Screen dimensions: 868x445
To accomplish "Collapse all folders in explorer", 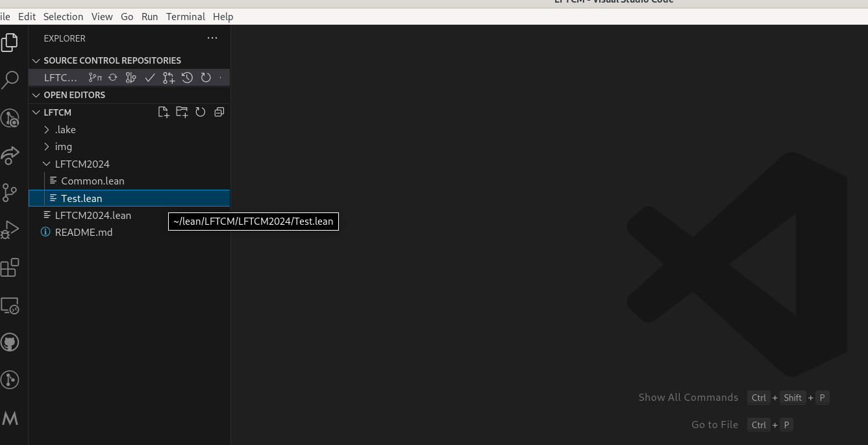I will pyautogui.click(x=219, y=112).
